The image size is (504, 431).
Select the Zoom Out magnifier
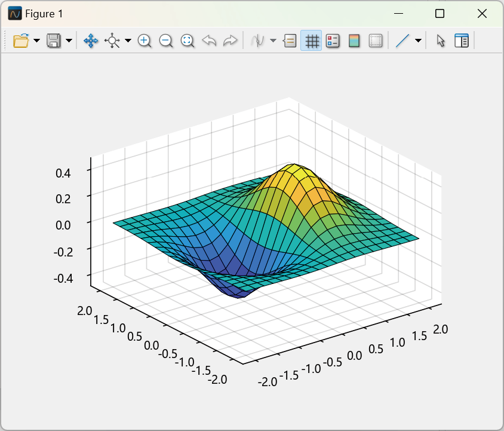coord(166,41)
